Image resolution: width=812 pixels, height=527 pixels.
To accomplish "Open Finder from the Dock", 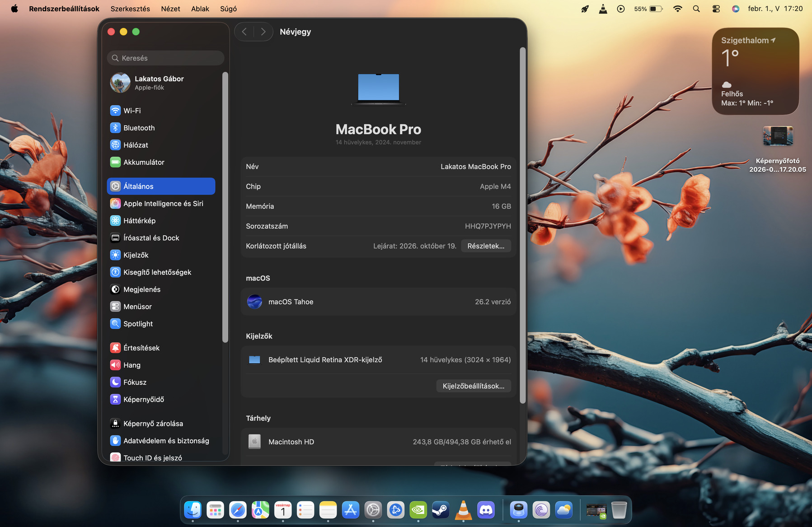I will click(x=193, y=510).
